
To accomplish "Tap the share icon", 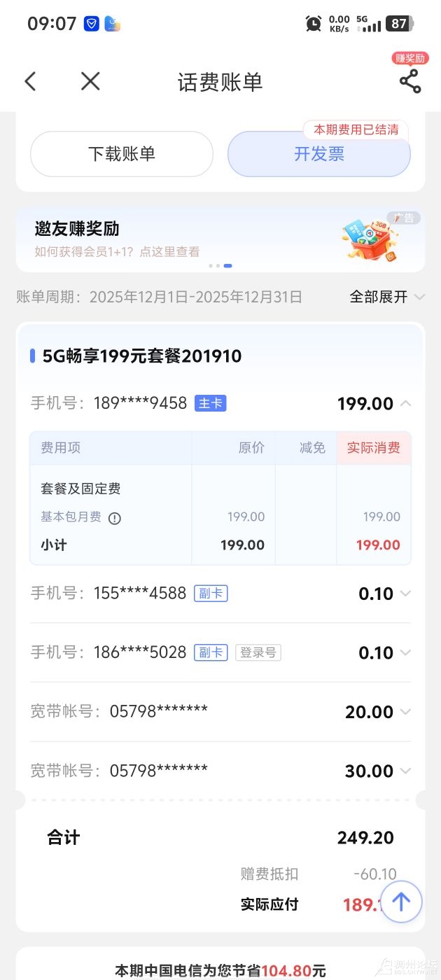I will point(410,82).
